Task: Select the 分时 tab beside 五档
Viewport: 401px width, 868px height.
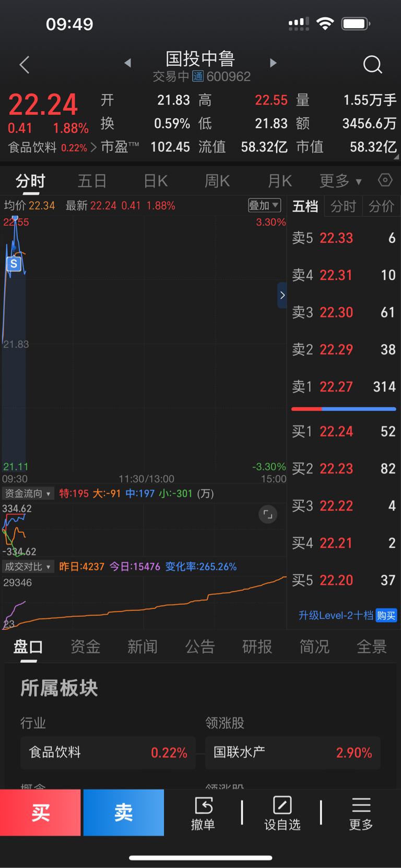Action: pyautogui.click(x=343, y=206)
